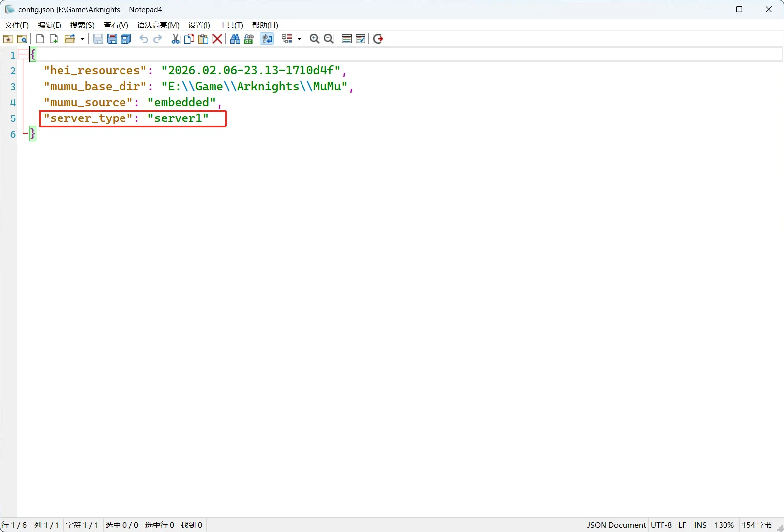Click UTF-8 encoding in status bar
The width and height of the screenshot is (784, 532).
pos(661,525)
